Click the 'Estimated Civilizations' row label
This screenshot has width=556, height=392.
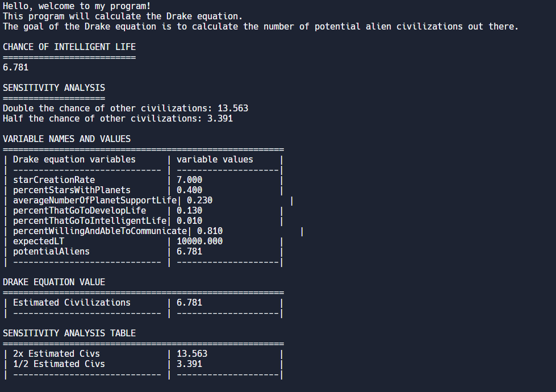point(72,303)
